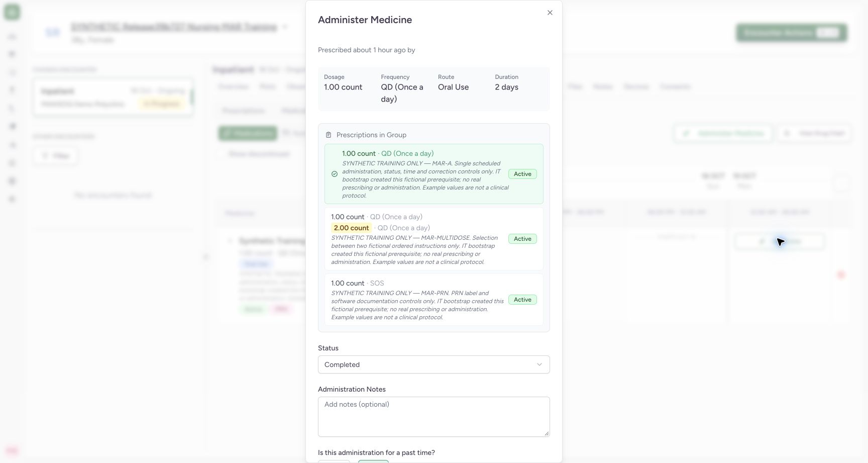This screenshot has height=463, width=868.
Task: Click the chevron arrow of the Status dropdown
Action: click(x=539, y=364)
